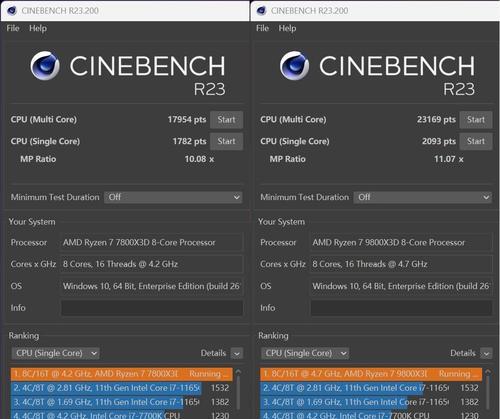Click the Cinebench app icon in right window title bar
The width and height of the screenshot is (500, 419).
coord(261,11)
